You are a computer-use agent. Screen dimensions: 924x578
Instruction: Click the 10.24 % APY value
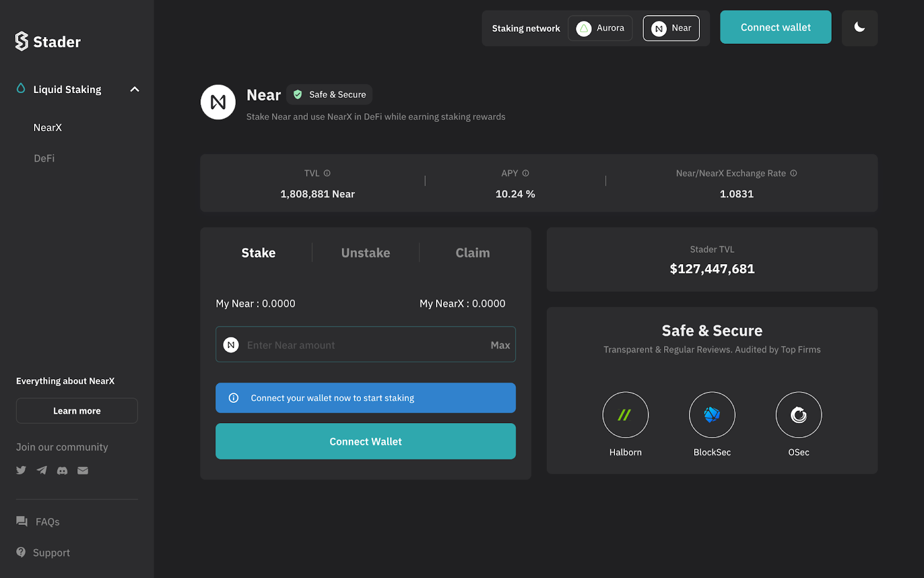coord(515,194)
